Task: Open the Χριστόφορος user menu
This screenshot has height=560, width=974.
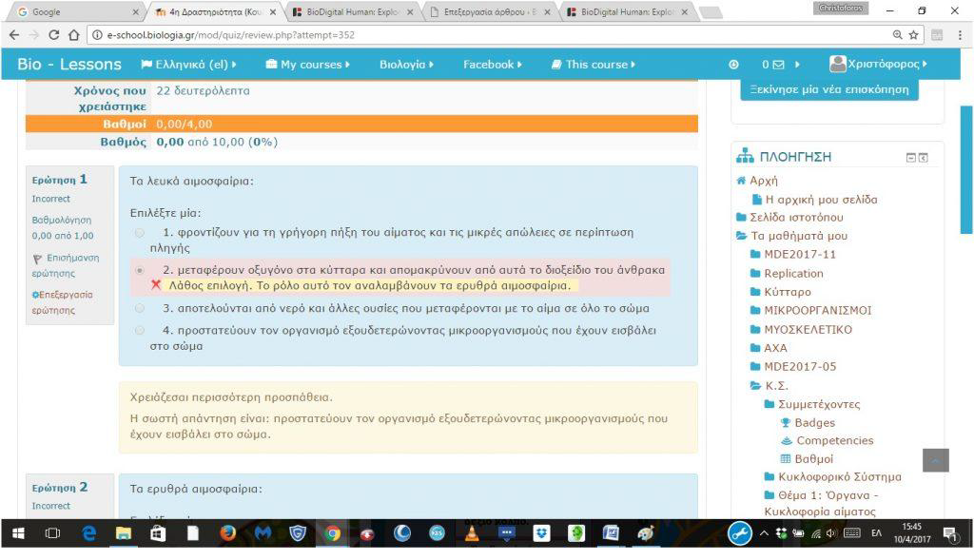Action: [878, 65]
